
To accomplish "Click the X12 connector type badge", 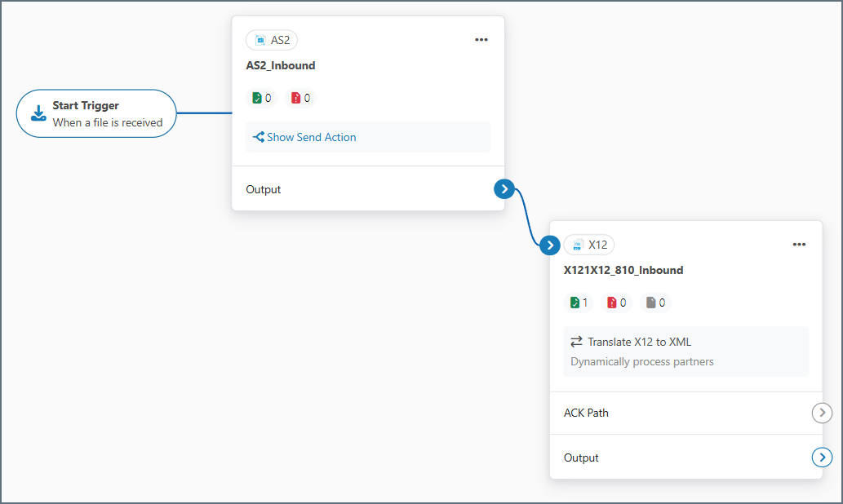I will 589,245.
